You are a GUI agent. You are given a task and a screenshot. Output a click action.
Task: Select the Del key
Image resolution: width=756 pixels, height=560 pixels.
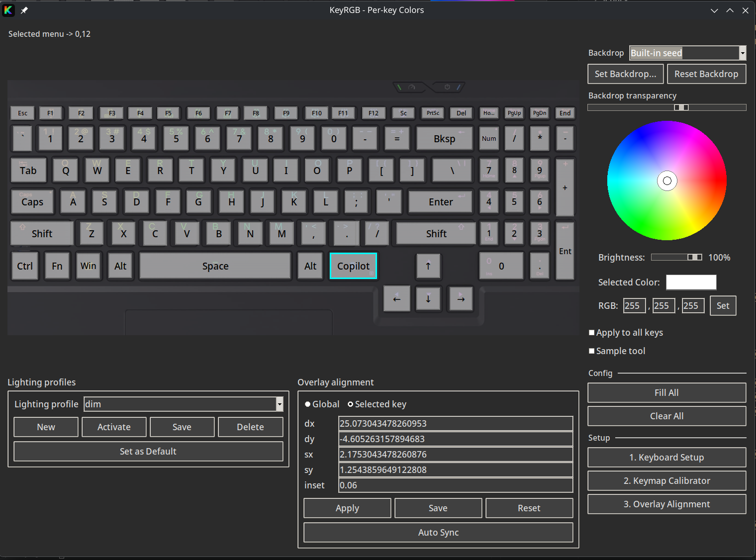(x=462, y=113)
